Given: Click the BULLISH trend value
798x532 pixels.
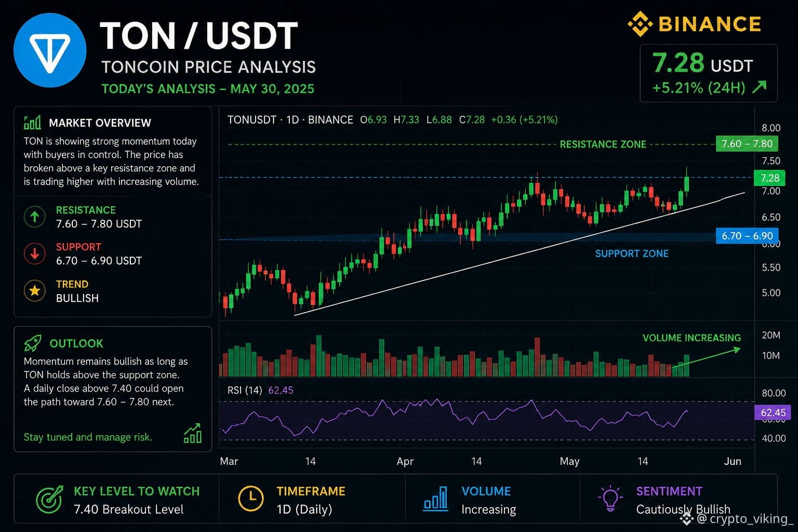Looking at the screenshot, I should pos(77,298).
